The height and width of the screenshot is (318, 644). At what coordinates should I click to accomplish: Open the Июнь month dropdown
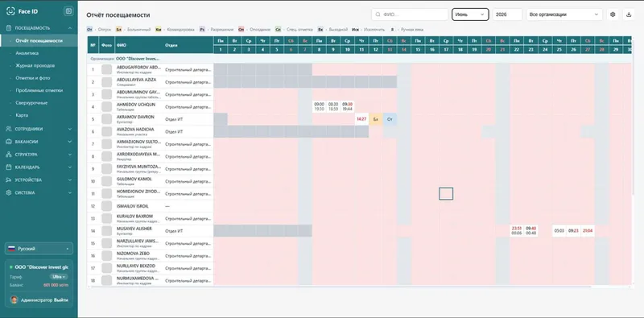pyautogui.click(x=470, y=14)
